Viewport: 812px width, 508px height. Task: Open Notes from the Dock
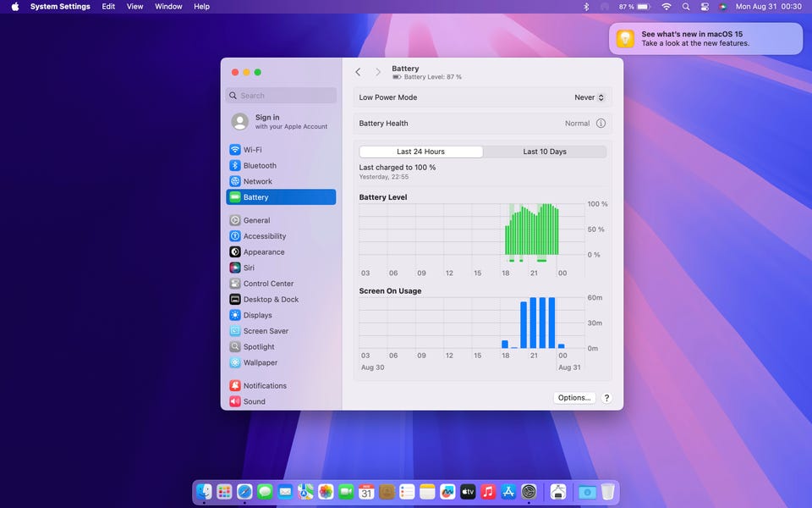click(427, 491)
